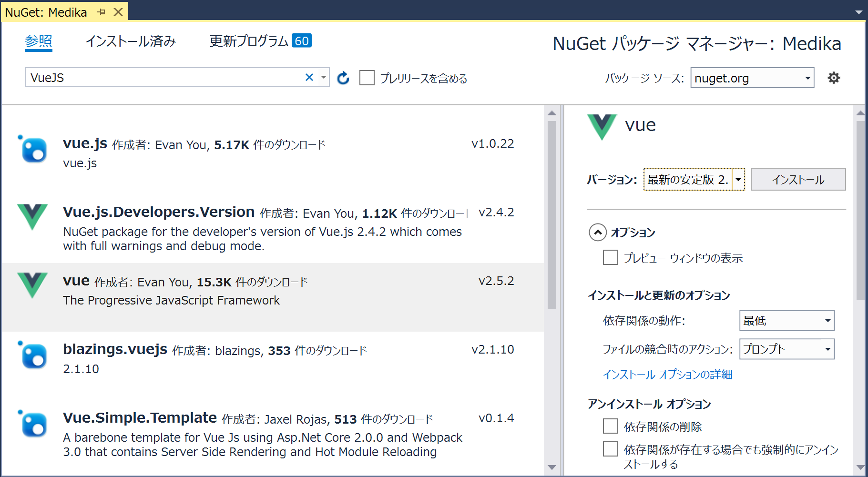The image size is (868, 477).
Task: Switch to the インストール済み tab
Action: point(131,41)
